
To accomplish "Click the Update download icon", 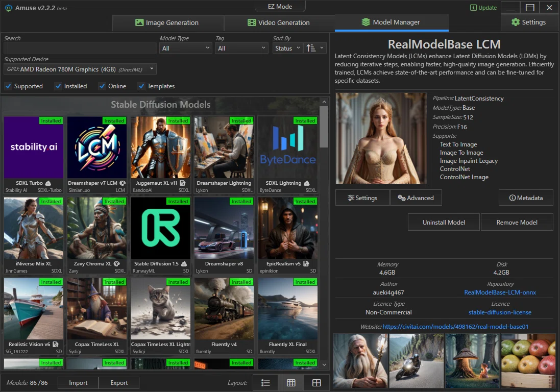I will pos(473,8).
